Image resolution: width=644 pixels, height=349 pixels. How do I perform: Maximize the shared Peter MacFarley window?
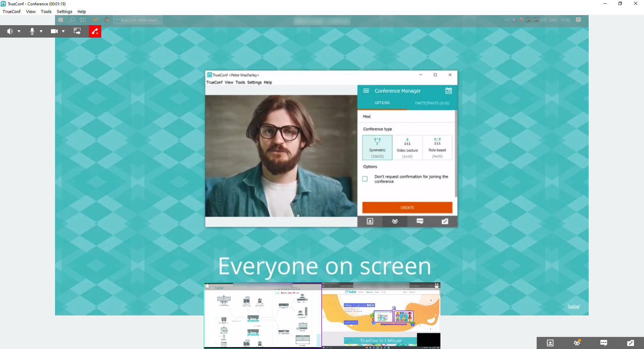435,75
